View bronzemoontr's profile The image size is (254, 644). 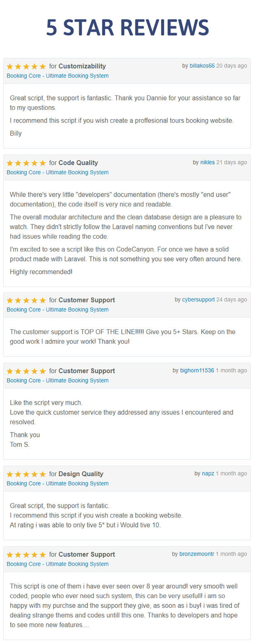(197, 554)
